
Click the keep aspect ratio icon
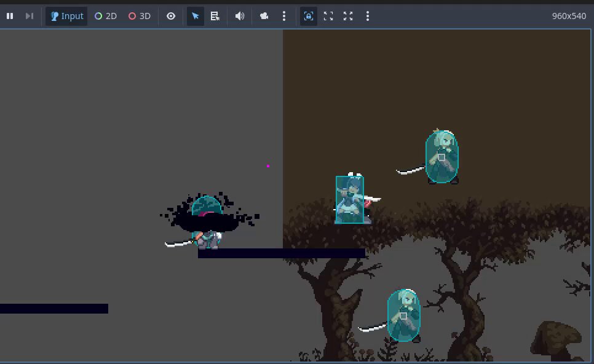pyautogui.click(x=328, y=16)
